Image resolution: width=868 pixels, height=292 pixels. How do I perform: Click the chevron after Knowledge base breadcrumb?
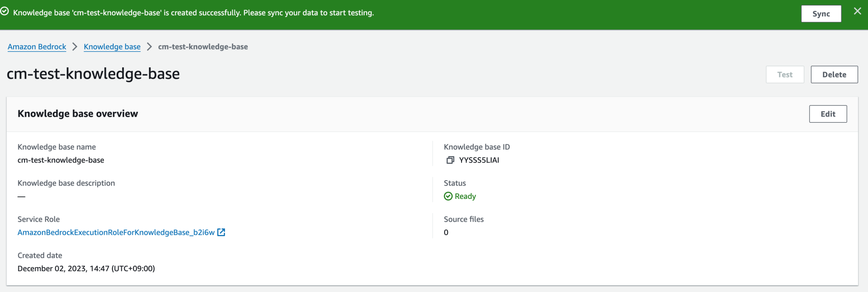149,47
